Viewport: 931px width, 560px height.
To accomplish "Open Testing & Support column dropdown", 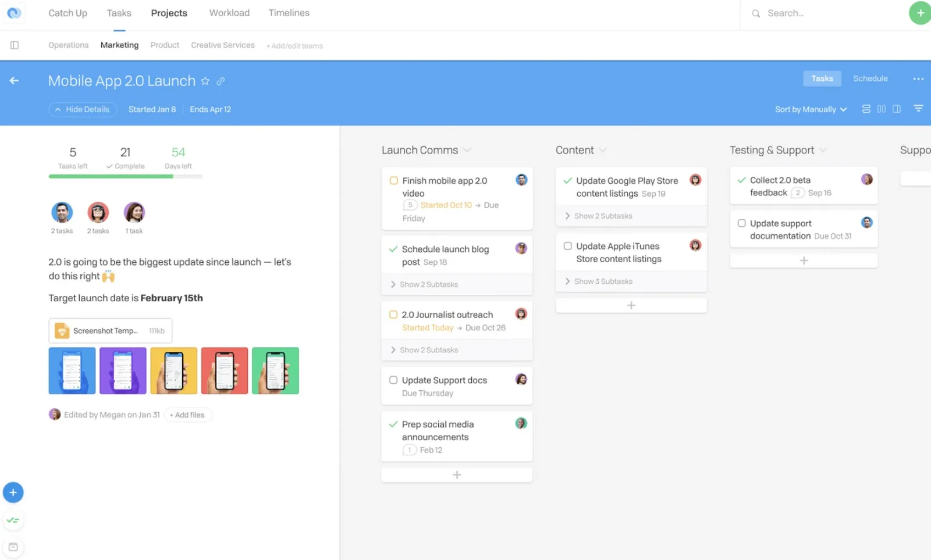I will [x=823, y=151].
